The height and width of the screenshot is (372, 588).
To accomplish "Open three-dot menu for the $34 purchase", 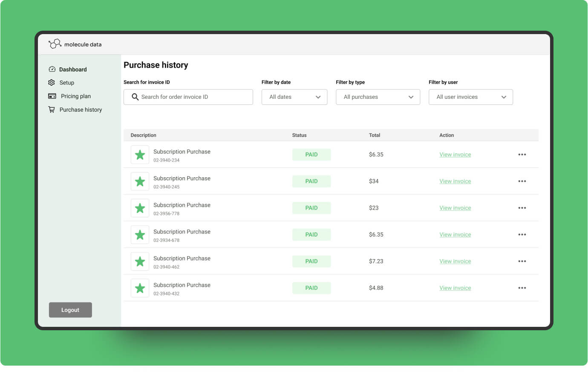I will pos(522,182).
